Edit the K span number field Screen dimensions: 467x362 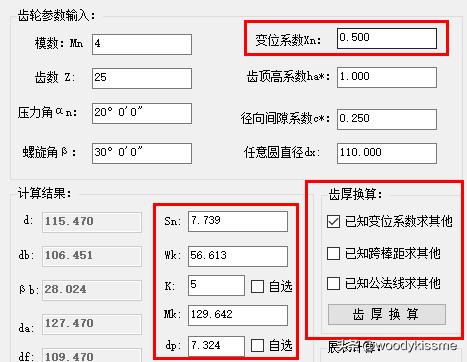(x=216, y=285)
